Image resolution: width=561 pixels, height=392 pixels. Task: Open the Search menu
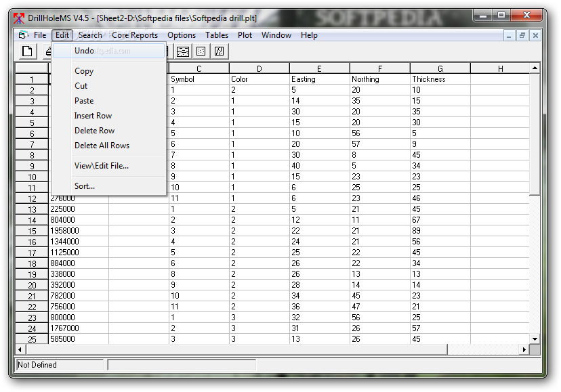click(x=90, y=35)
